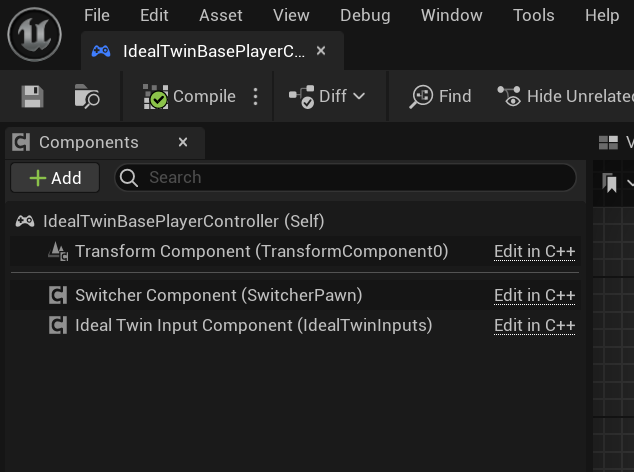Open the Debug menu
This screenshot has height=472, width=634.
365,15
